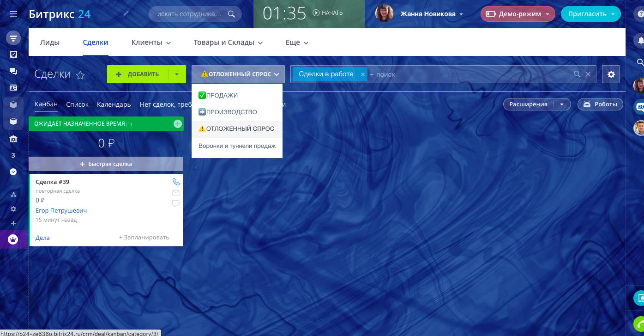Open the Роботы button
Image resolution: width=644 pixels, height=336 pixels.
tap(600, 104)
